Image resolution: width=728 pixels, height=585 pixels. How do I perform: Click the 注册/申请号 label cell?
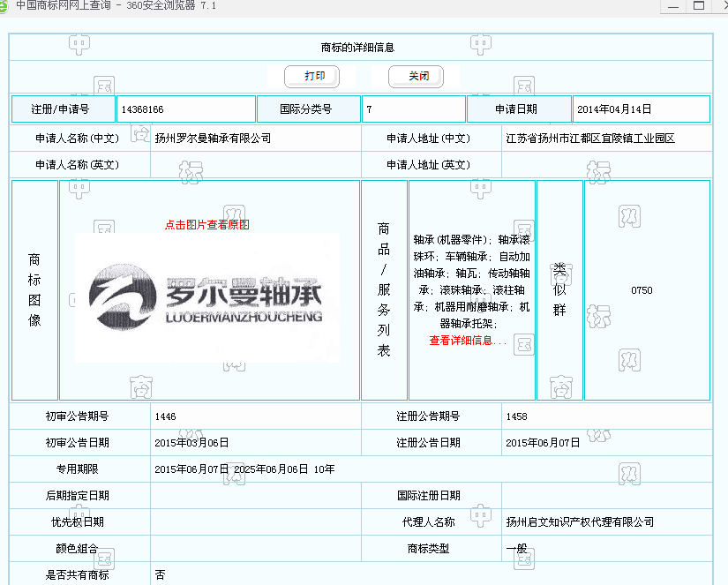pos(62,109)
